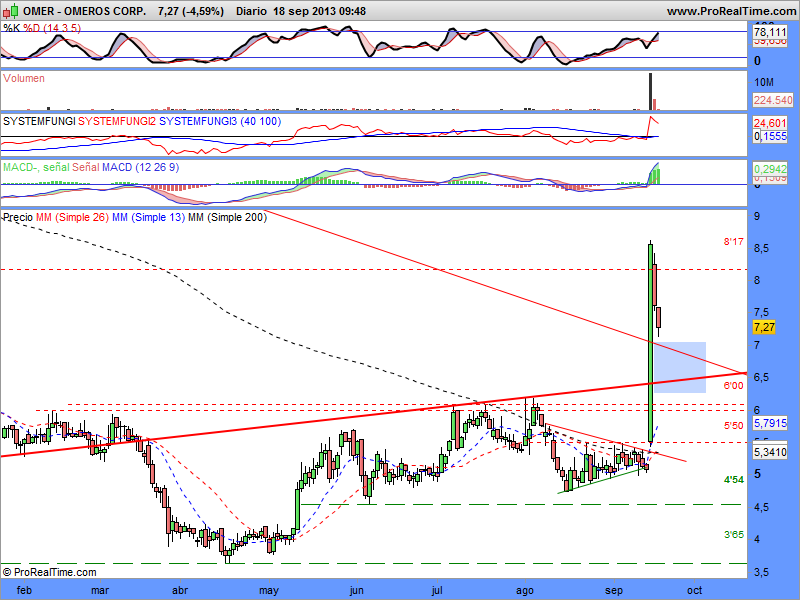Click the "8,5" price axis label
This screenshot has width=800, height=600.
(x=761, y=248)
